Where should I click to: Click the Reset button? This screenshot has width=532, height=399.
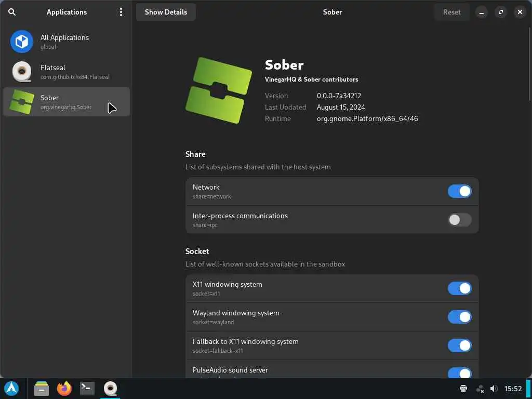point(451,12)
